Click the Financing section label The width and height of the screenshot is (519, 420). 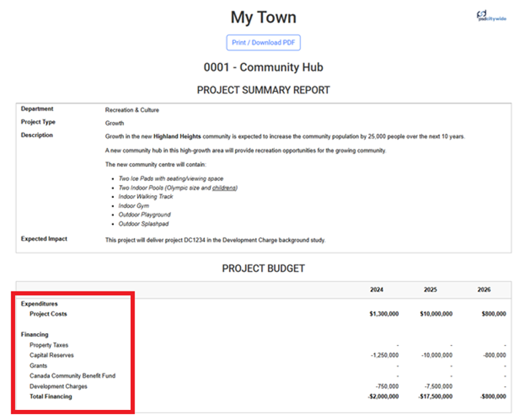coord(35,335)
